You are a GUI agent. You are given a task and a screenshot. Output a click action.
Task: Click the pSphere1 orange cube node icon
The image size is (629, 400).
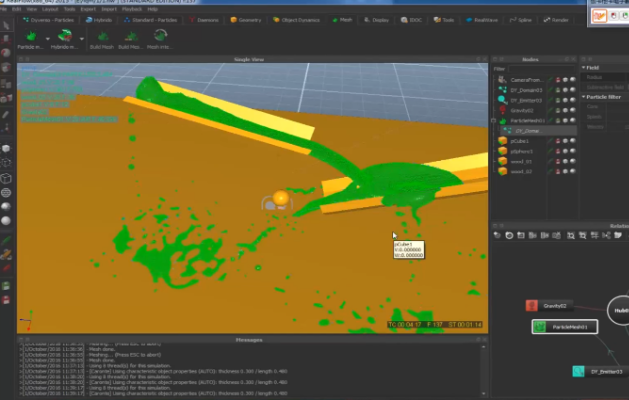[502, 151]
